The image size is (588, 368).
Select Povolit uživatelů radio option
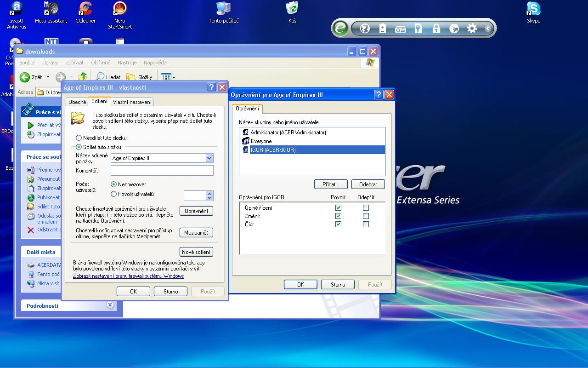[114, 194]
